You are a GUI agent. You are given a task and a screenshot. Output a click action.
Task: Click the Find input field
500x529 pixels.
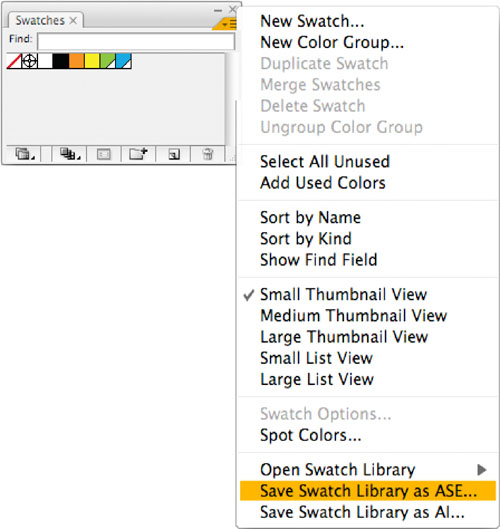click(136, 41)
